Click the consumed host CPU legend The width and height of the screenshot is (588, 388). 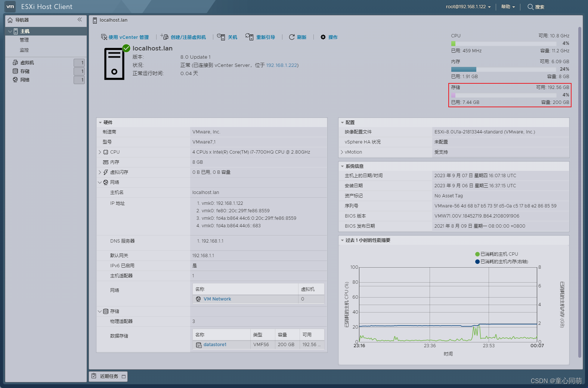[x=496, y=254]
